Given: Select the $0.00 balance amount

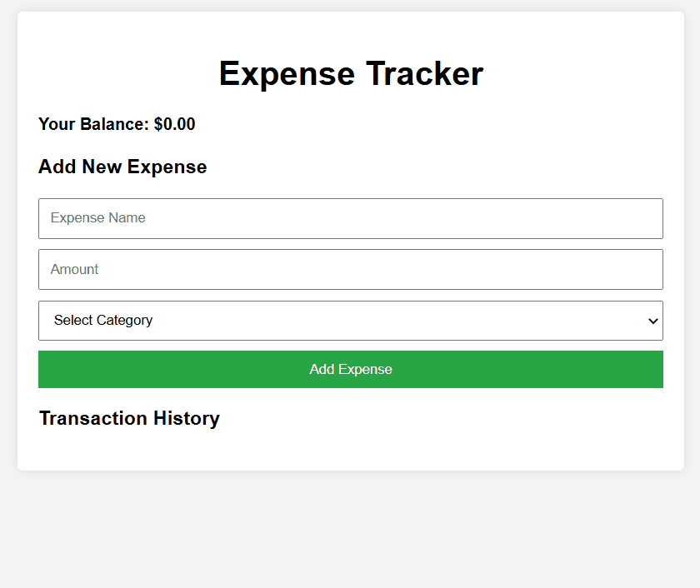Looking at the screenshot, I should (x=175, y=124).
